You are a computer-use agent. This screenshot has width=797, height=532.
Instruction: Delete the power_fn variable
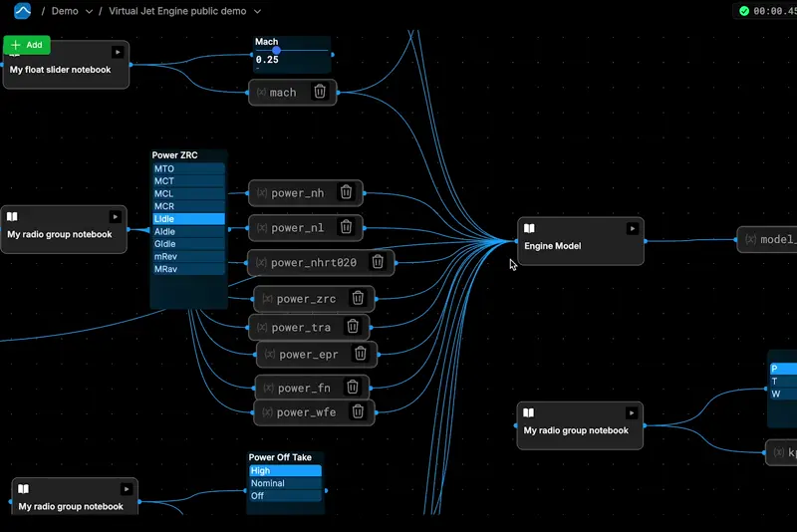coord(353,388)
